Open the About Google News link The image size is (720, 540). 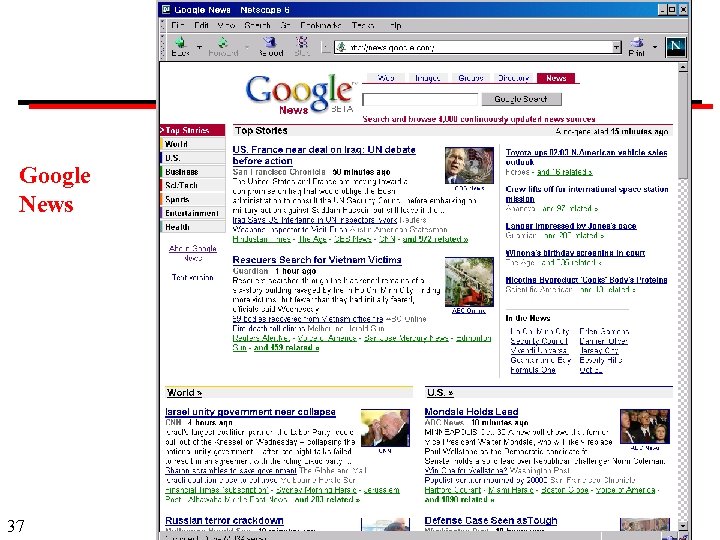coord(193,253)
